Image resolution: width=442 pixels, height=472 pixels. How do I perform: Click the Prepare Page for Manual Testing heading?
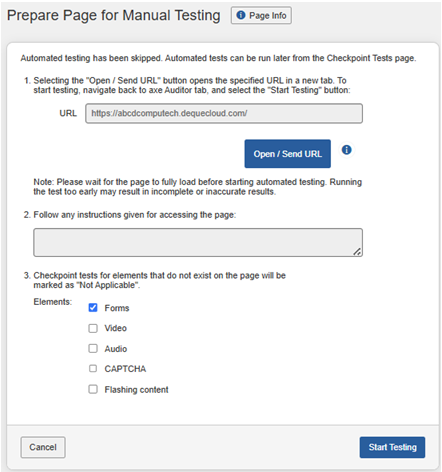click(114, 16)
